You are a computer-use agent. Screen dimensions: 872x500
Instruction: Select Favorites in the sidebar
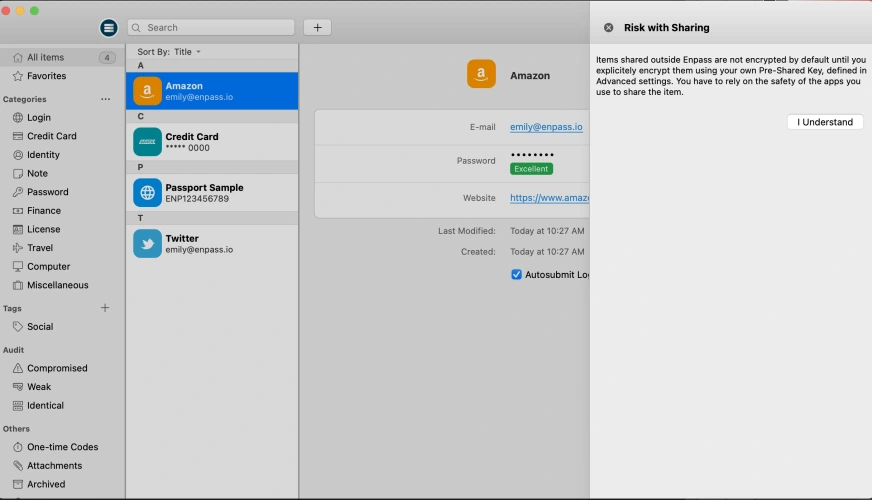46,76
